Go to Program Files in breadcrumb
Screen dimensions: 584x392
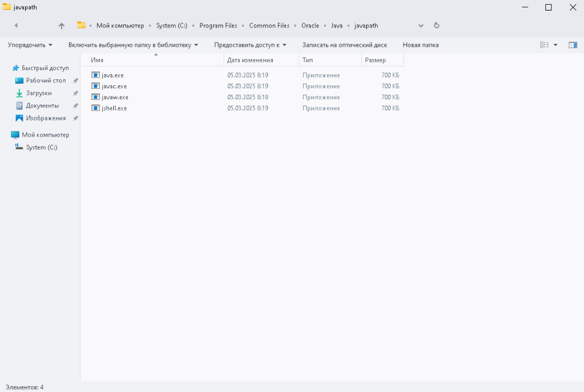pyautogui.click(x=218, y=25)
